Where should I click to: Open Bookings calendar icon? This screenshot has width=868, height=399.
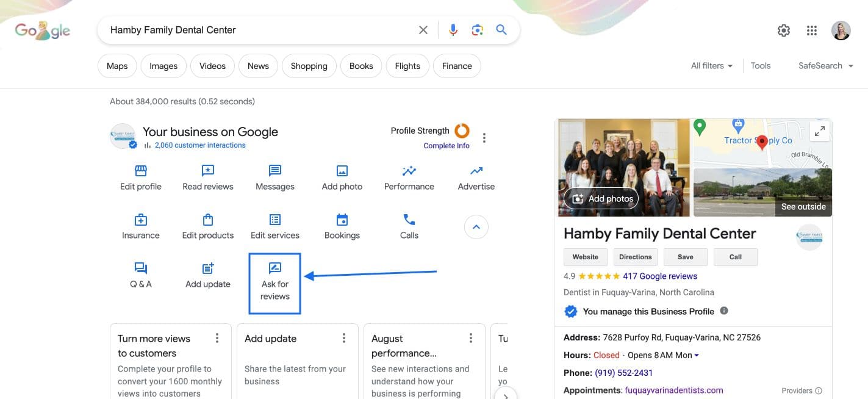click(342, 220)
